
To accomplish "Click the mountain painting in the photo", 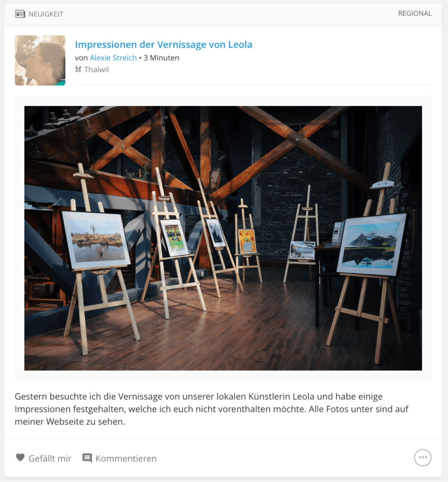I will pyautogui.click(x=372, y=245).
